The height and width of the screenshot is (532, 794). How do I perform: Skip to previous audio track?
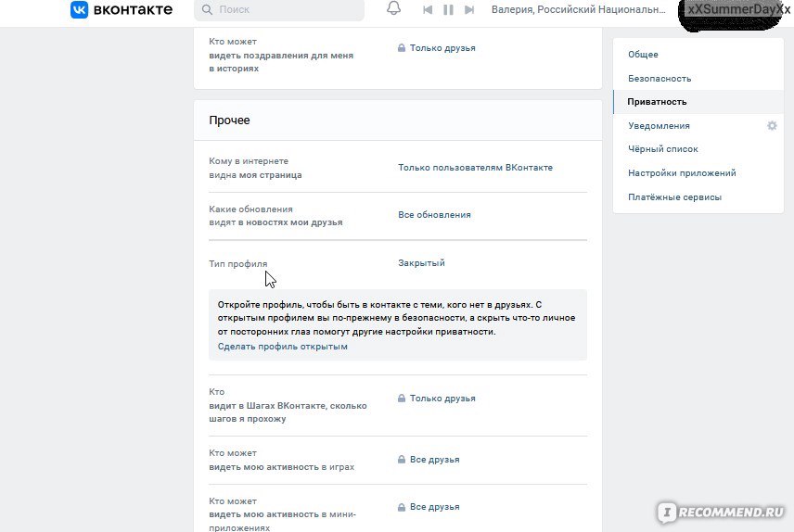428,9
